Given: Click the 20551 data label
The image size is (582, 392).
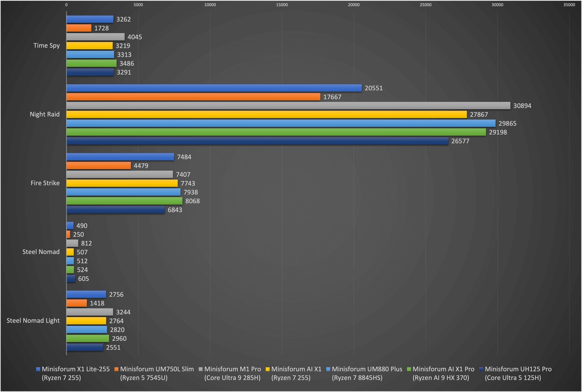Looking at the screenshot, I should (x=373, y=88).
